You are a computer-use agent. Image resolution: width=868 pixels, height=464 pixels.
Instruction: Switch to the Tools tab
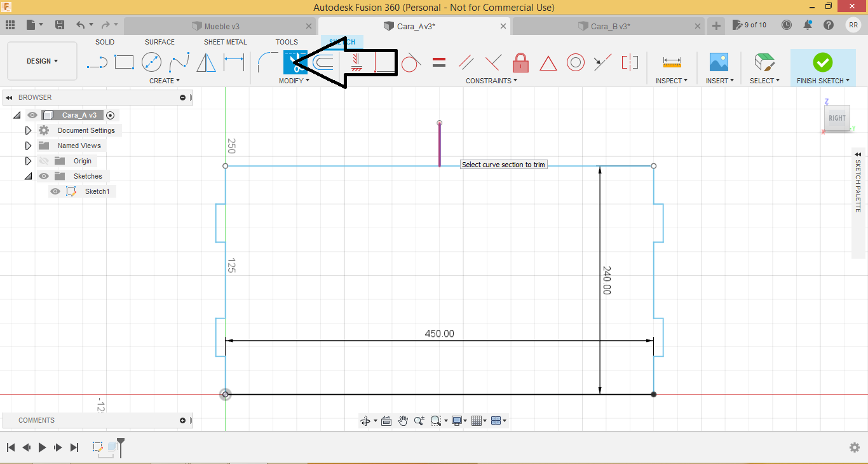click(x=287, y=42)
